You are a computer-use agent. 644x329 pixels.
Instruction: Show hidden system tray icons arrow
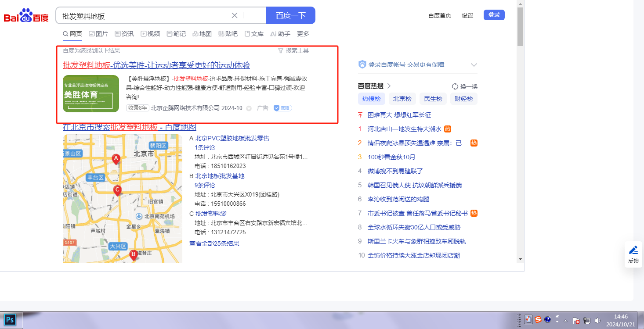[565, 320]
